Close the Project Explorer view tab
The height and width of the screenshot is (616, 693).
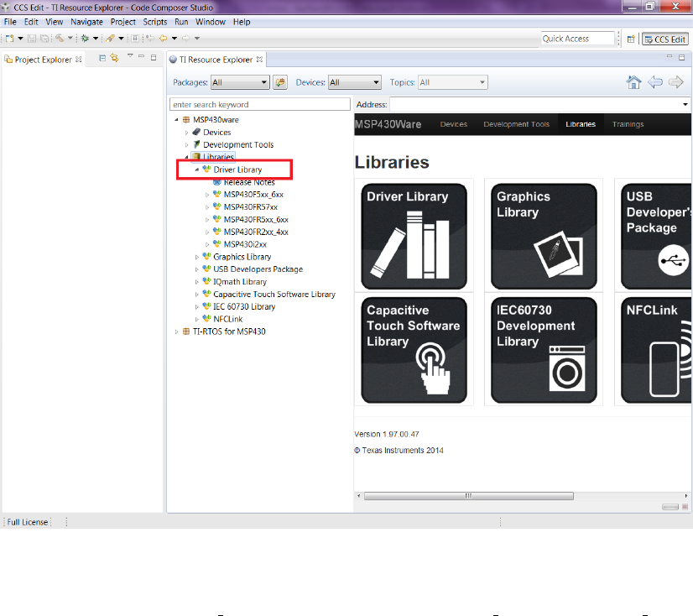(78, 60)
